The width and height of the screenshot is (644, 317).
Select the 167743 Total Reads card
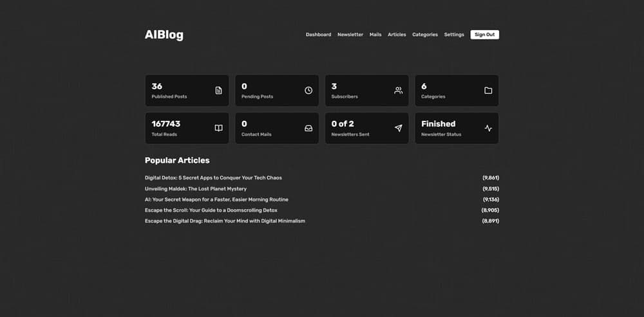(187, 129)
